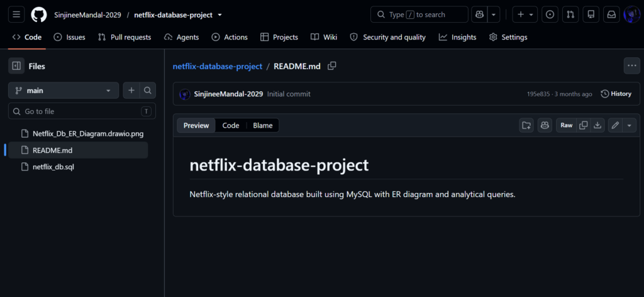Open commit hash 195e835
Screen dimensions: 644x297
(x=538, y=94)
